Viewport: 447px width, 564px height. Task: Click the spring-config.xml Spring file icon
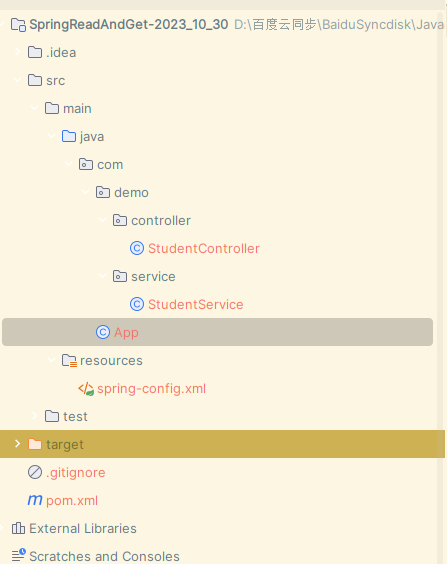(x=86, y=389)
